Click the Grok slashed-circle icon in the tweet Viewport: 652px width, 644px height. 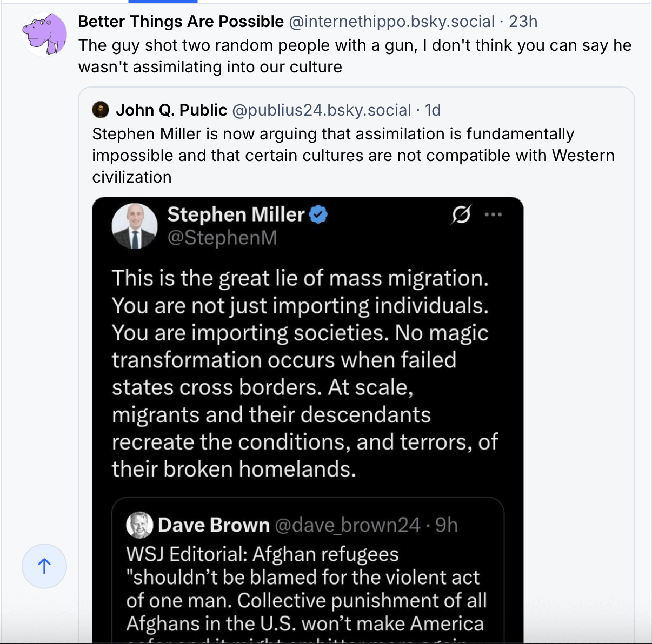[461, 214]
